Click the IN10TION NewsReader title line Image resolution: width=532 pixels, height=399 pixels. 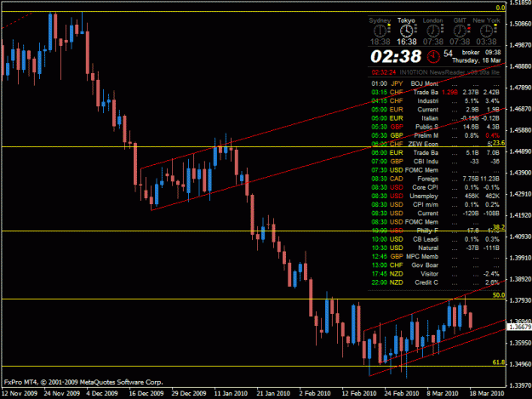tap(449, 72)
